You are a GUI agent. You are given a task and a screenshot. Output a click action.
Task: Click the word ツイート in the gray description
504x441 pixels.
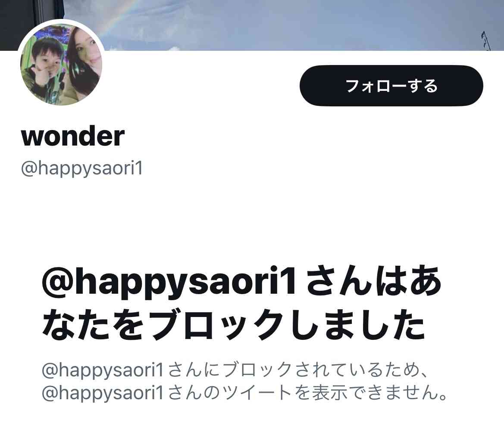[x=257, y=393]
